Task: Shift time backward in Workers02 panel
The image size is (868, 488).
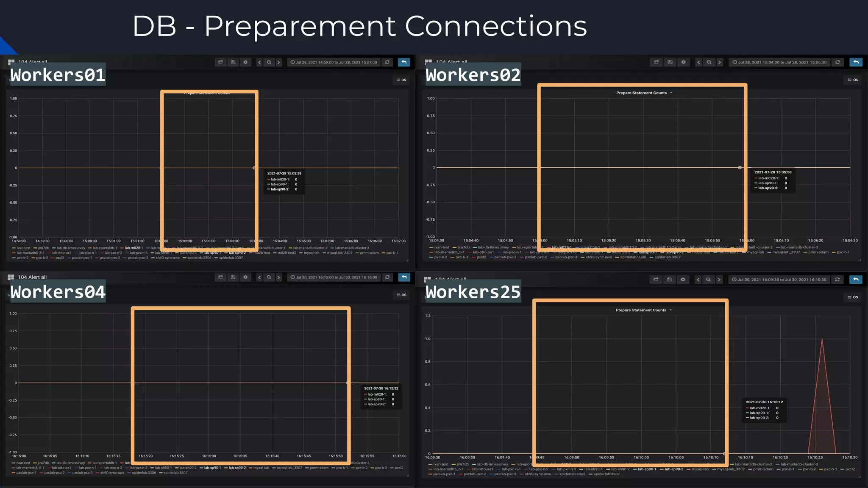Action: 698,62
